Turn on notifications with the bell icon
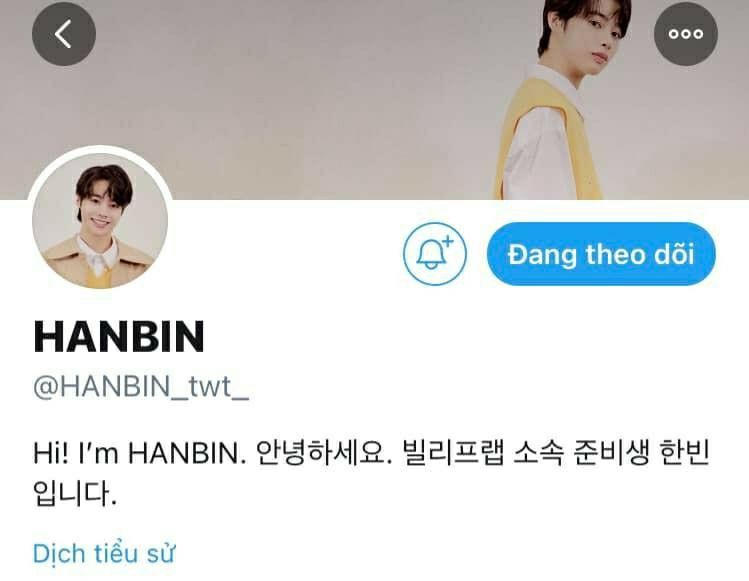Viewport: 749px width, 581px height. click(434, 254)
